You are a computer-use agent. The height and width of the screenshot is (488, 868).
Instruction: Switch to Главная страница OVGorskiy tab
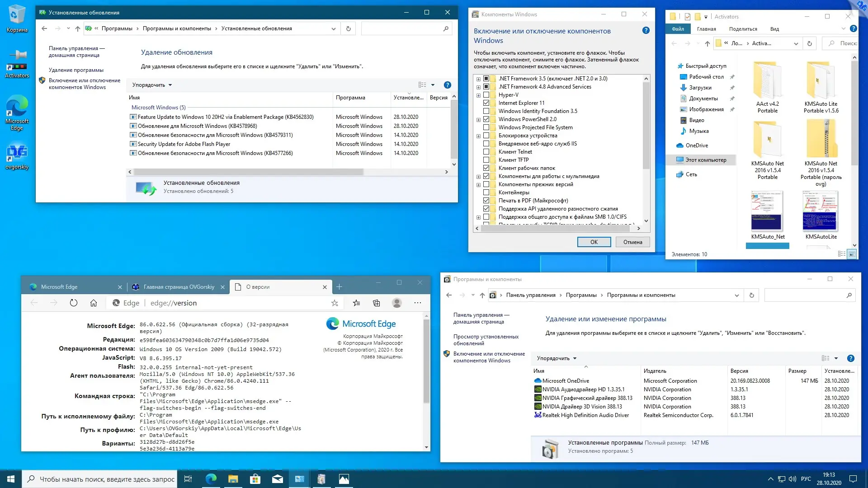179,287
